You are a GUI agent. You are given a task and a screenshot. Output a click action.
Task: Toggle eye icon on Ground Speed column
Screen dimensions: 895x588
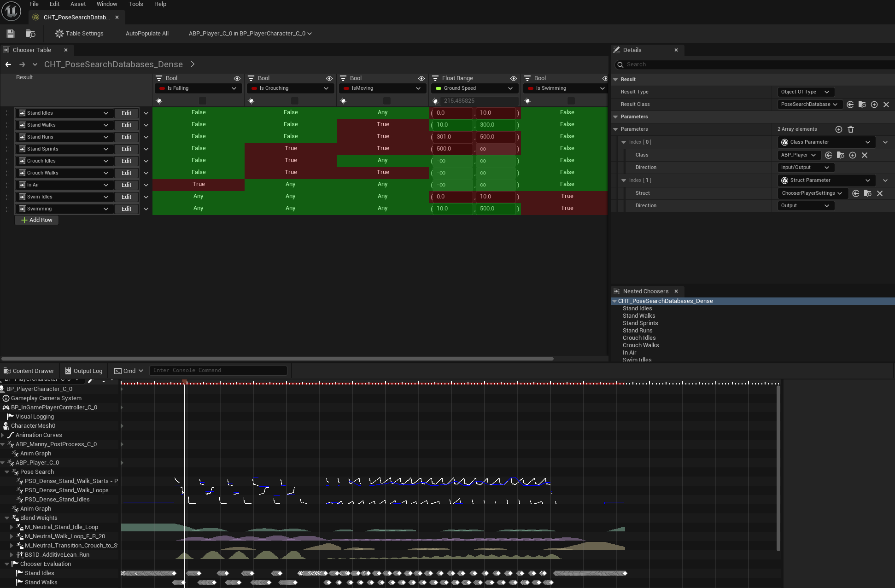click(513, 78)
